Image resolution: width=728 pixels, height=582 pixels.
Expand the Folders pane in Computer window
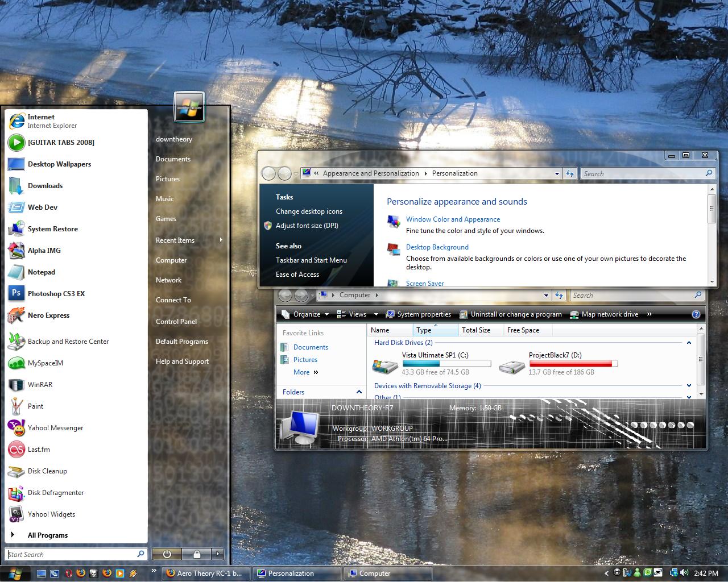point(359,392)
